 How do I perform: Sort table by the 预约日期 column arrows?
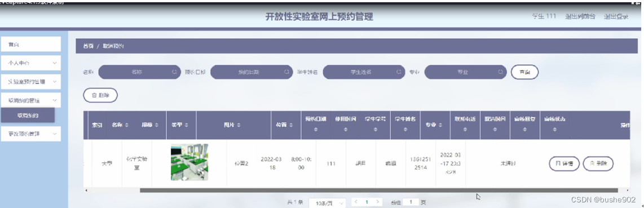(315, 130)
